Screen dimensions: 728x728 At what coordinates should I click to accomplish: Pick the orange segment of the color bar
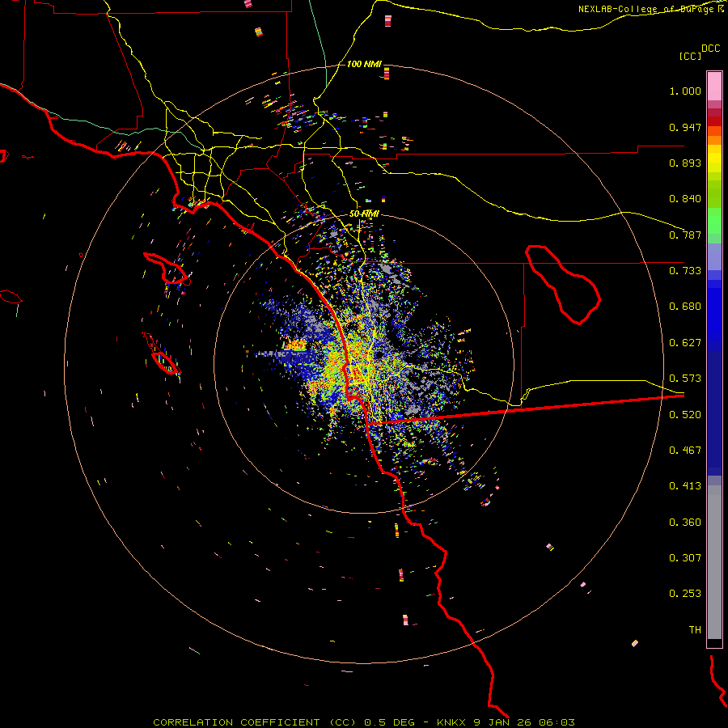tap(714, 140)
